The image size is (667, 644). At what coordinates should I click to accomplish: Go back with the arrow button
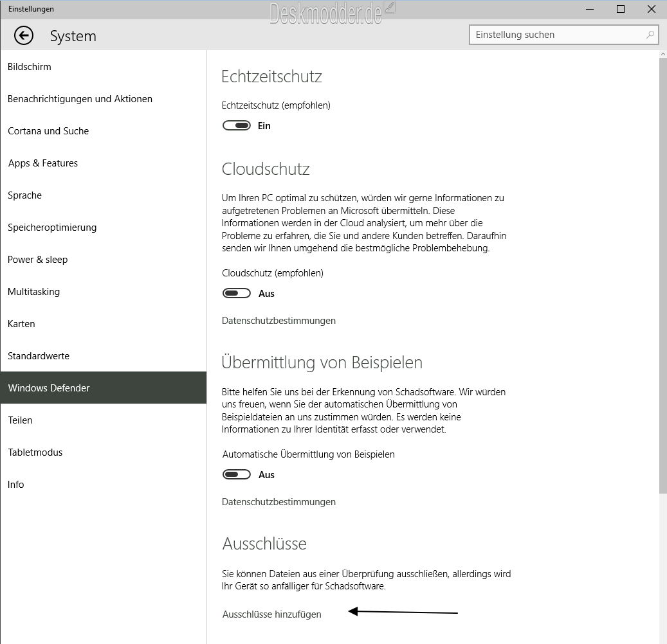click(23, 35)
